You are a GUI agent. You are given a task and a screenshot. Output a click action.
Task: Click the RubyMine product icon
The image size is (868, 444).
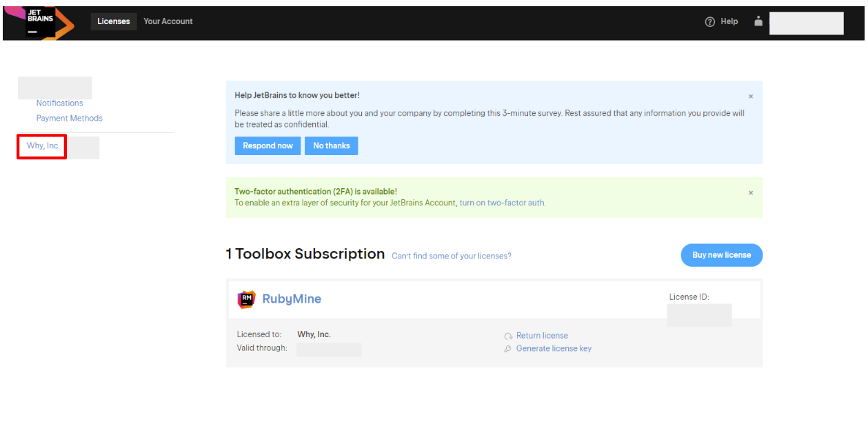coord(246,299)
